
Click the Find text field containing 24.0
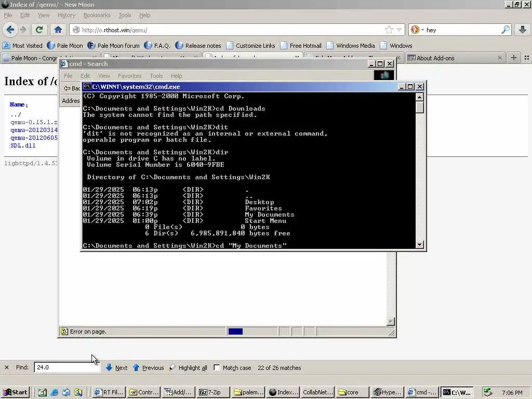[x=67, y=367]
